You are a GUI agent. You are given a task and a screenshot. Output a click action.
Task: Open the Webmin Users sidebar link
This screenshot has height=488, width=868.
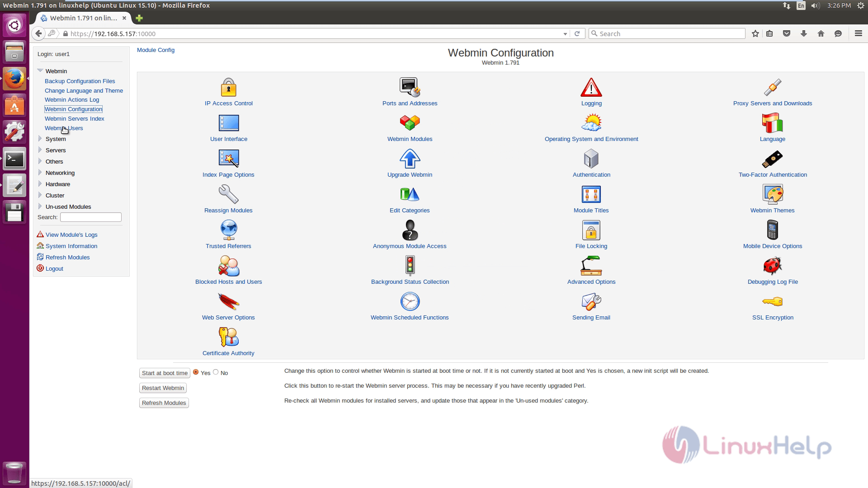click(64, 128)
